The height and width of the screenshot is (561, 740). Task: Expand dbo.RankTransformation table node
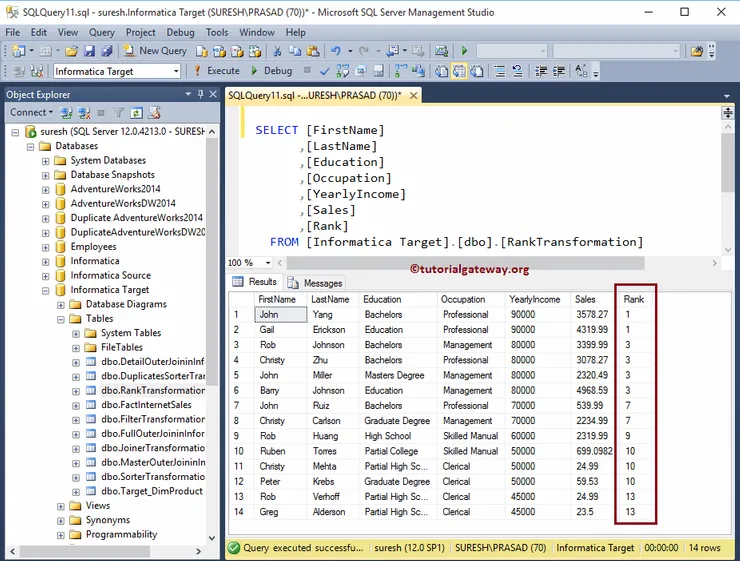(76, 392)
